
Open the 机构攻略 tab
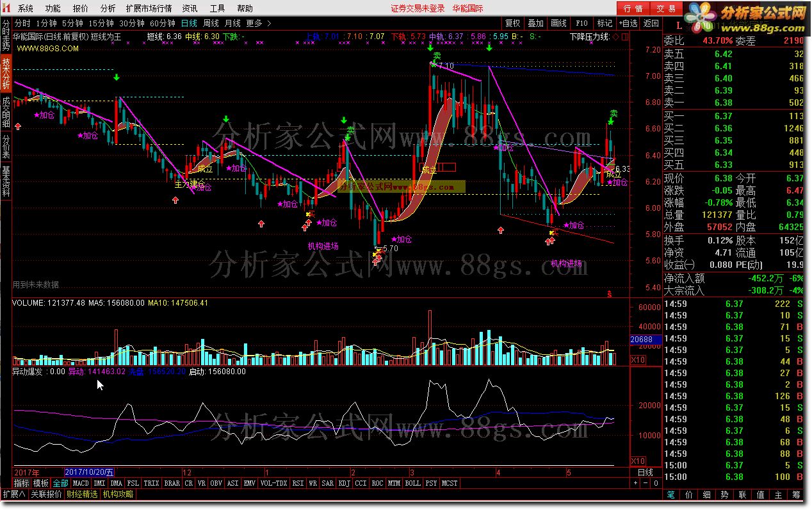(118, 494)
